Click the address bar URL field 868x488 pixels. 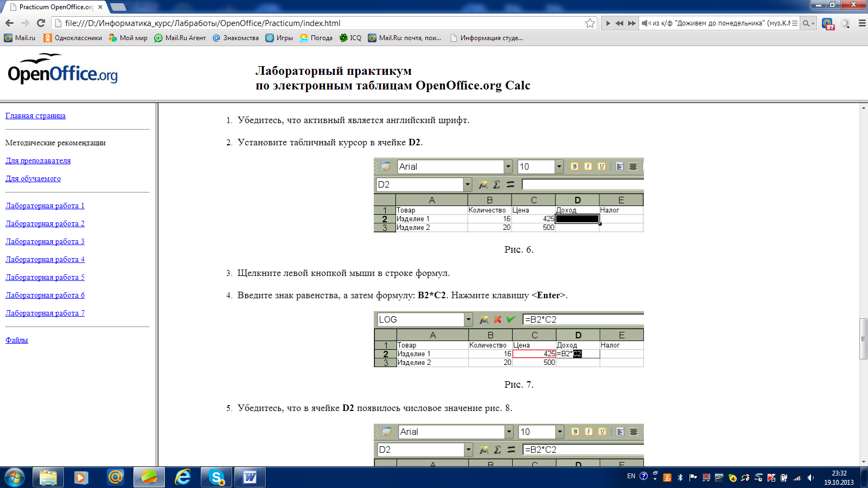click(x=323, y=23)
